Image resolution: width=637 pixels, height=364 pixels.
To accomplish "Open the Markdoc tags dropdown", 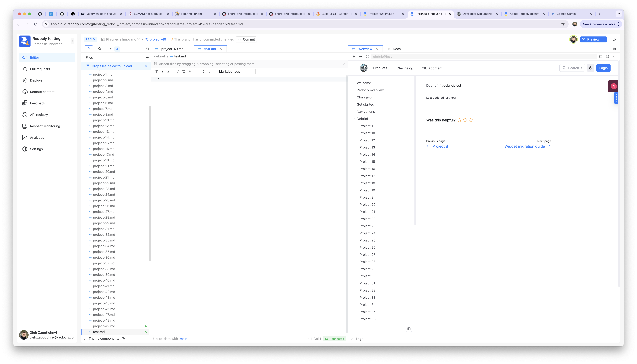I will [236, 72].
